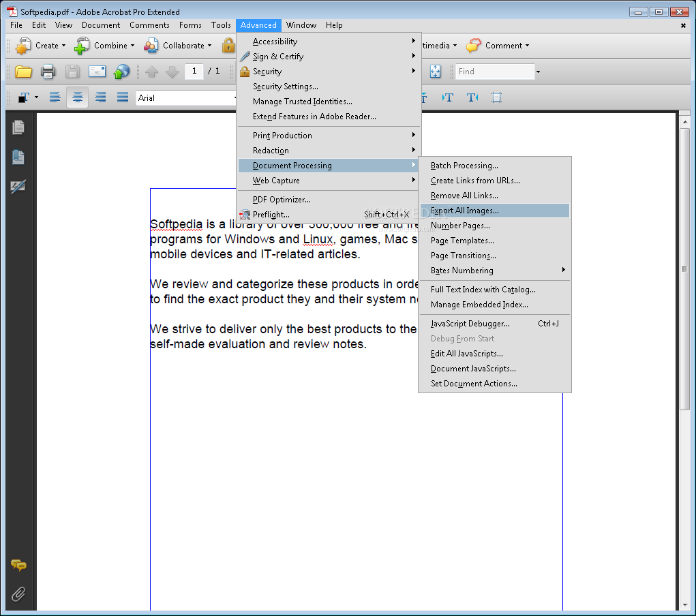Open the Document menu
This screenshot has height=616, width=696.
101,25
